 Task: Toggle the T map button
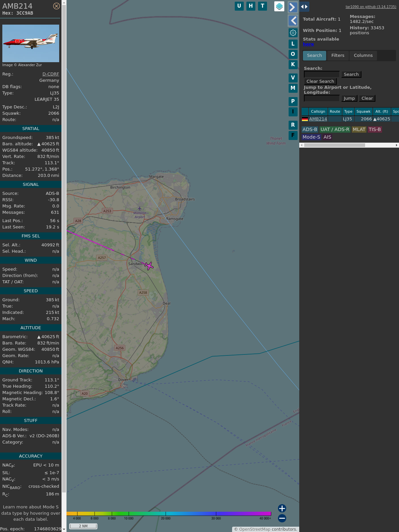point(263,6)
